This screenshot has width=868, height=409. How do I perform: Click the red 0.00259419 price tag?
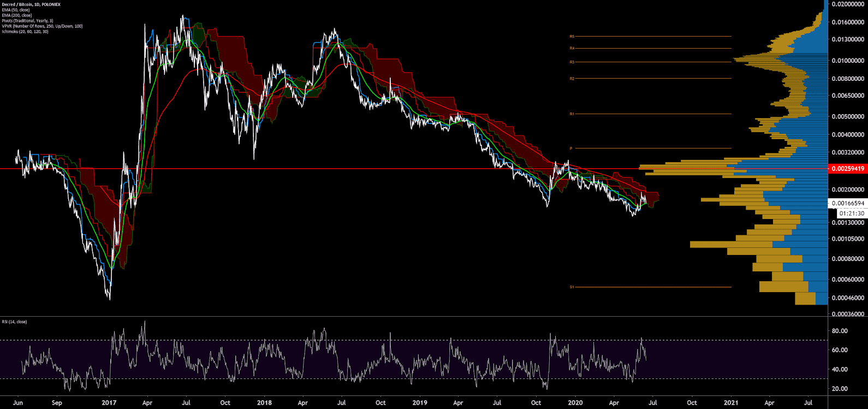pyautogui.click(x=847, y=169)
